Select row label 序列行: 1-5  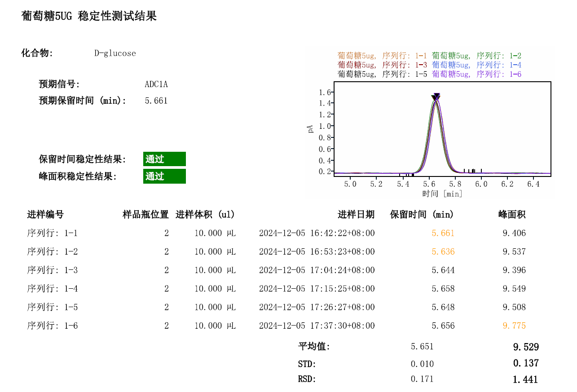click(x=53, y=308)
